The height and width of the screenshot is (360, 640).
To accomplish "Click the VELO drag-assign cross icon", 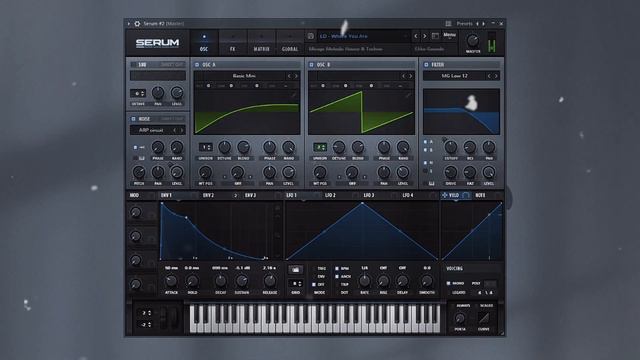I will click(x=444, y=196).
